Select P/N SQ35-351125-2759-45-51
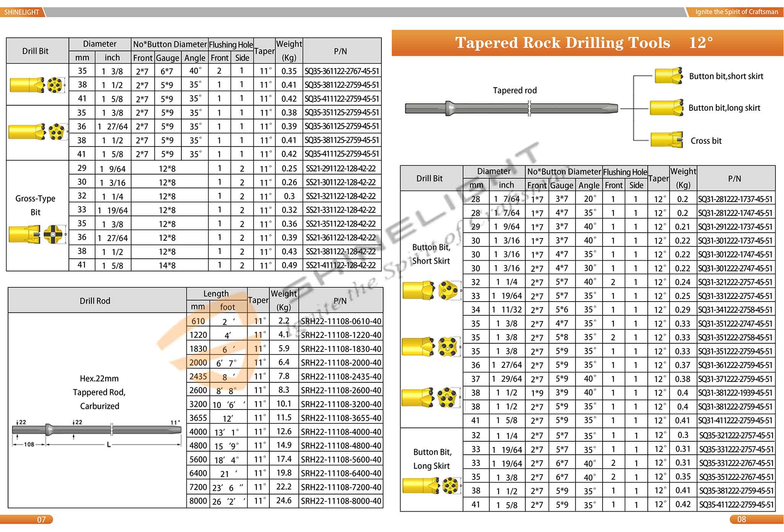The image size is (784, 532). (x=342, y=113)
